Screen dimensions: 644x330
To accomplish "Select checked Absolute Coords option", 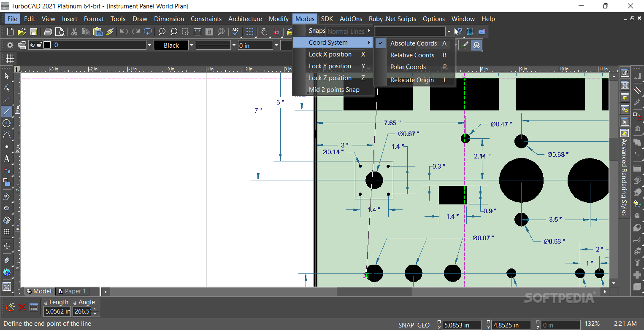I will point(415,43).
